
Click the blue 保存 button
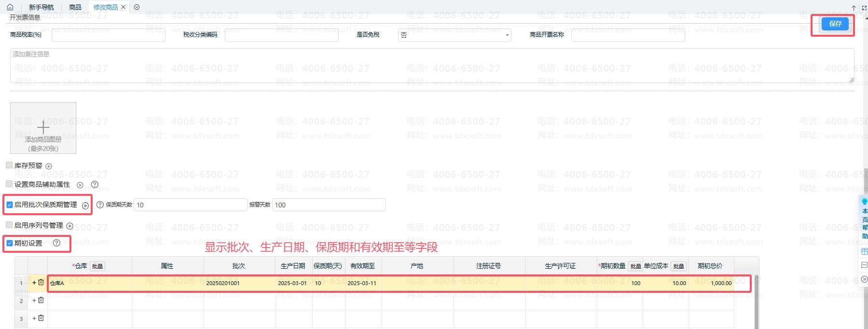click(x=835, y=24)
